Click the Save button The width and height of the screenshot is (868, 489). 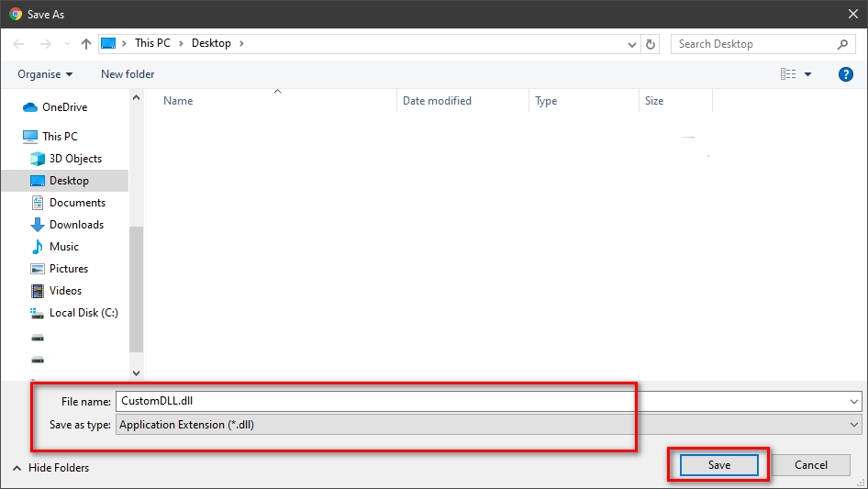click(x=719, y=465)
